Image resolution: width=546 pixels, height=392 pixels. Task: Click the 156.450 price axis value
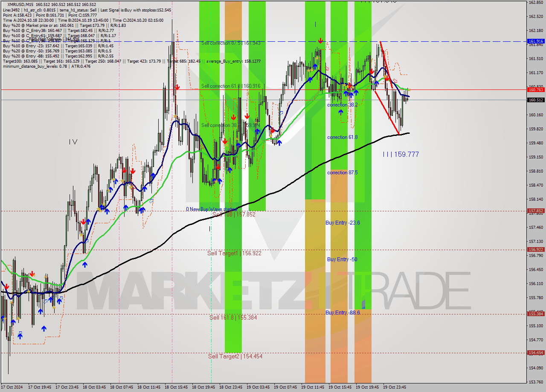coord(536,270)
